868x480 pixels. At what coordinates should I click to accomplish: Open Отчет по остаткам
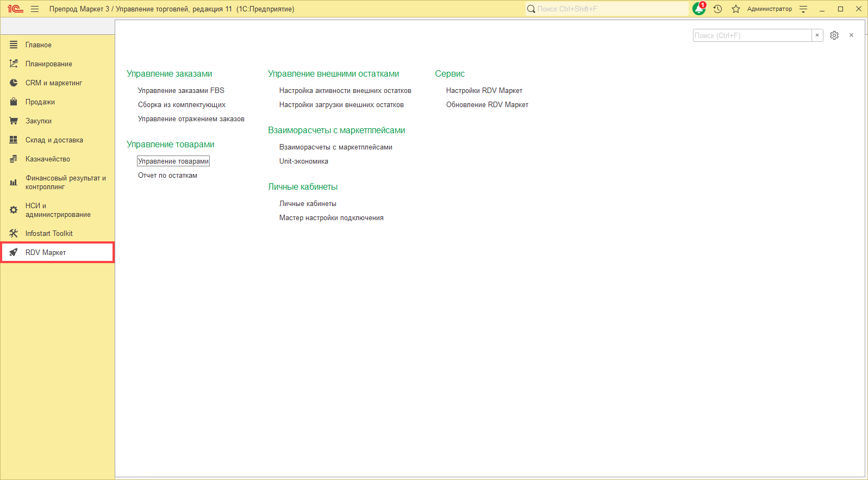point(167,175)
